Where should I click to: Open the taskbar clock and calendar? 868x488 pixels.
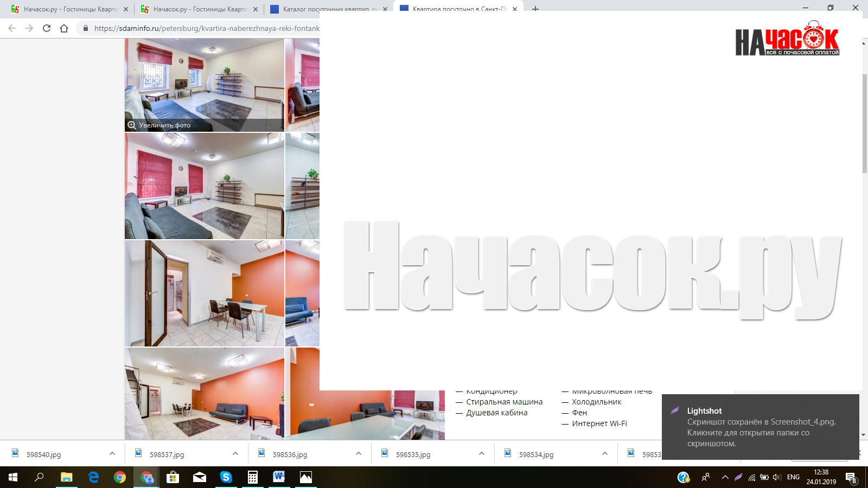click(x=821, y=477)
